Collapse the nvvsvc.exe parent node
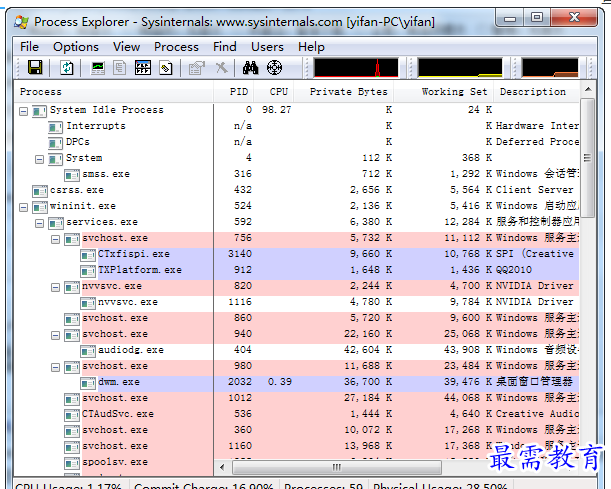 point(56,286)
